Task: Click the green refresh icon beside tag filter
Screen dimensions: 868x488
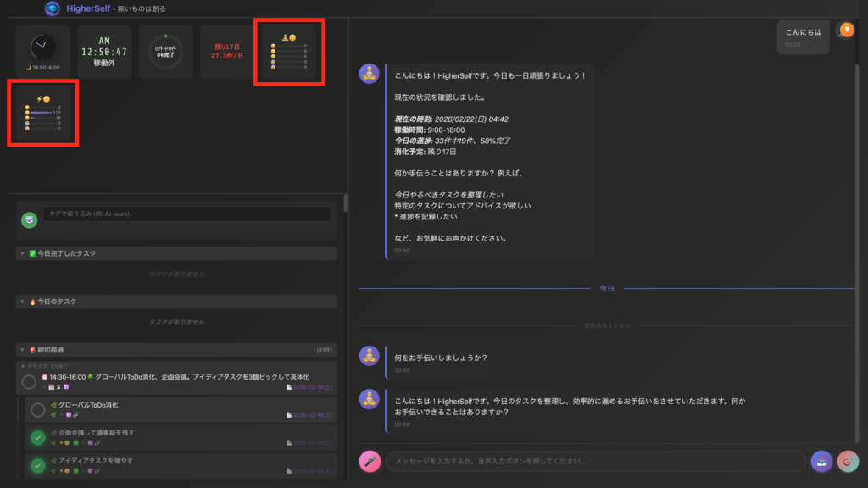Action: point(30,220)
